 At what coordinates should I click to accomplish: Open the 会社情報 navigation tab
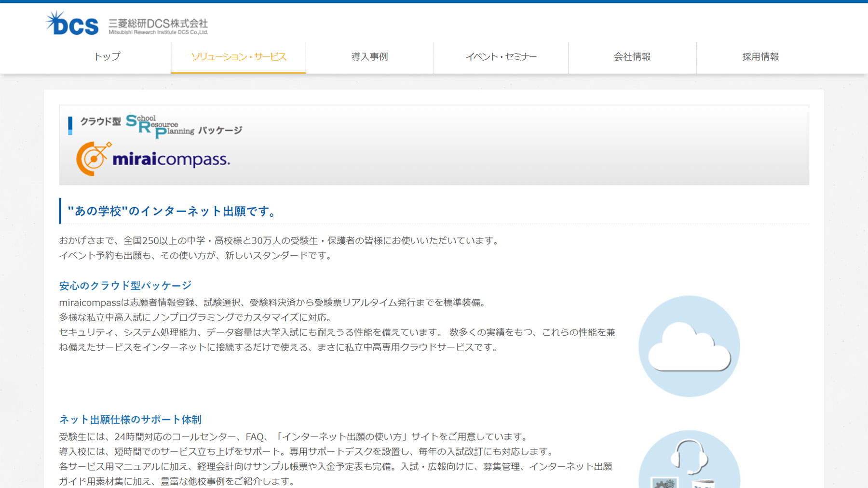[x=632, y=57]
